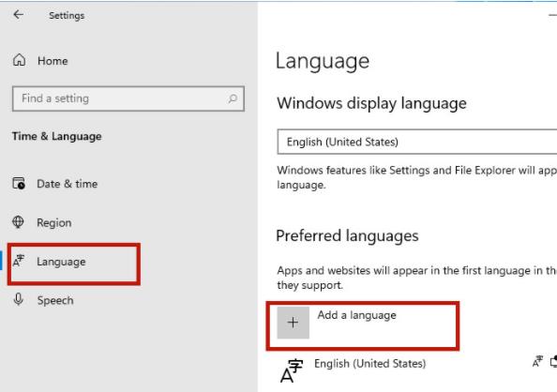Screen dimensions: 557x392
Task: Click the Settings window title text
Action: point(67,15)
